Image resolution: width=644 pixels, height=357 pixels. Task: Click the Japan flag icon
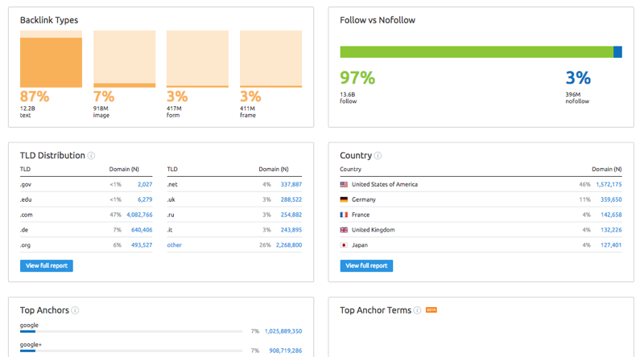[x=344, y=245]
